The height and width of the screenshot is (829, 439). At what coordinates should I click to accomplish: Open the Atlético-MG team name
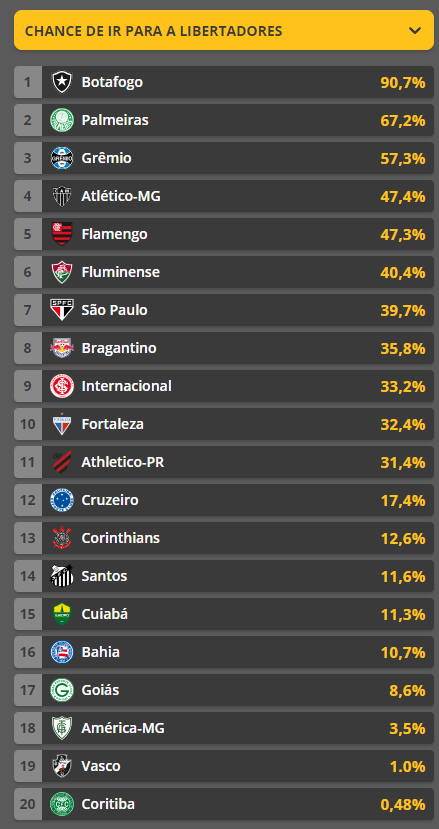tap(121, 196)
